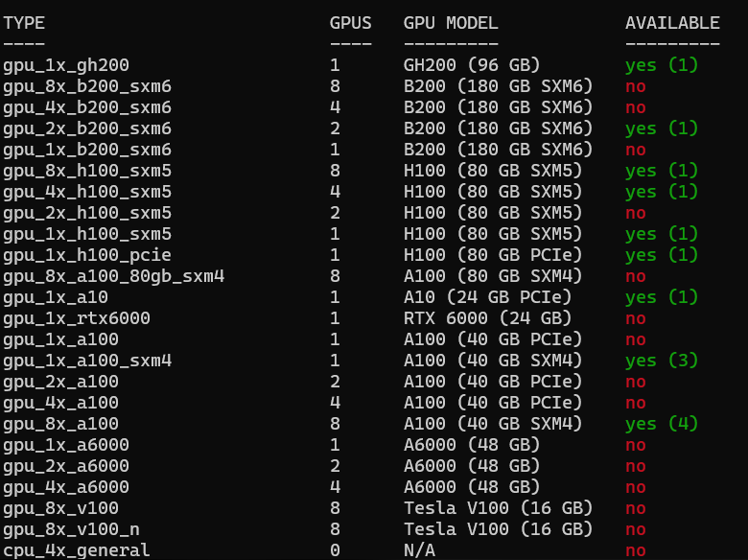Click GPU count 4 for gpu_4x_a6000
Screen dimensions: 748x560
tap(335, 486)
